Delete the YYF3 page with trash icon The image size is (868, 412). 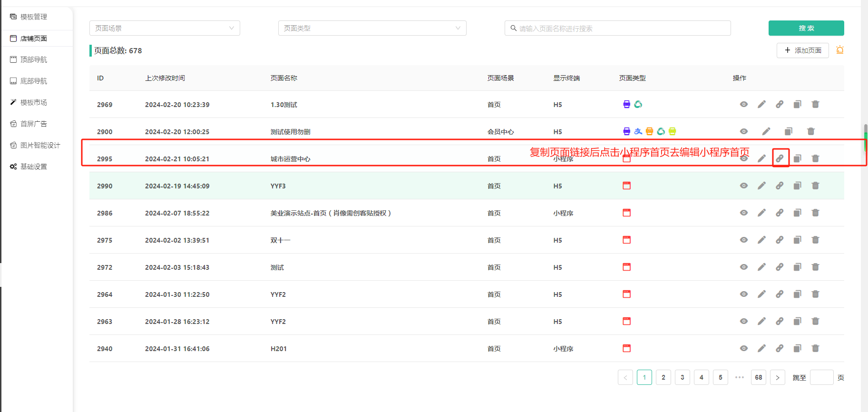pyautogui.click(x=815, y=186)
